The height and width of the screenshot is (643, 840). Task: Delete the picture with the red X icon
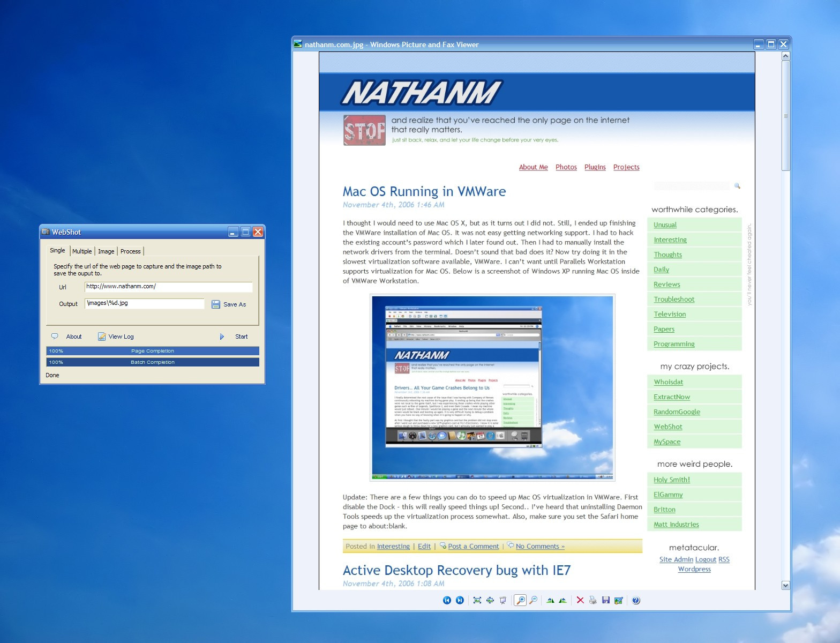click(580, 600)
